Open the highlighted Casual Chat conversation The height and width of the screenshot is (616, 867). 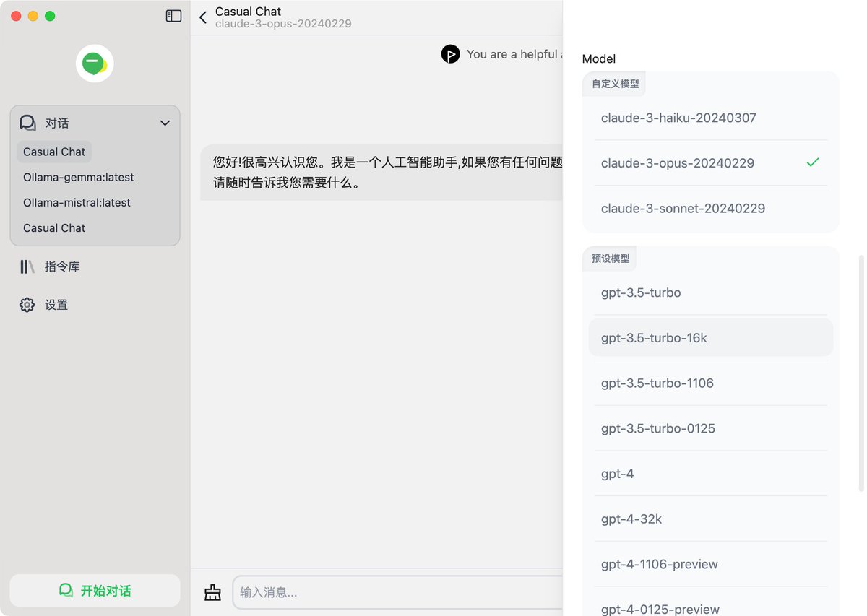[54, 152]
